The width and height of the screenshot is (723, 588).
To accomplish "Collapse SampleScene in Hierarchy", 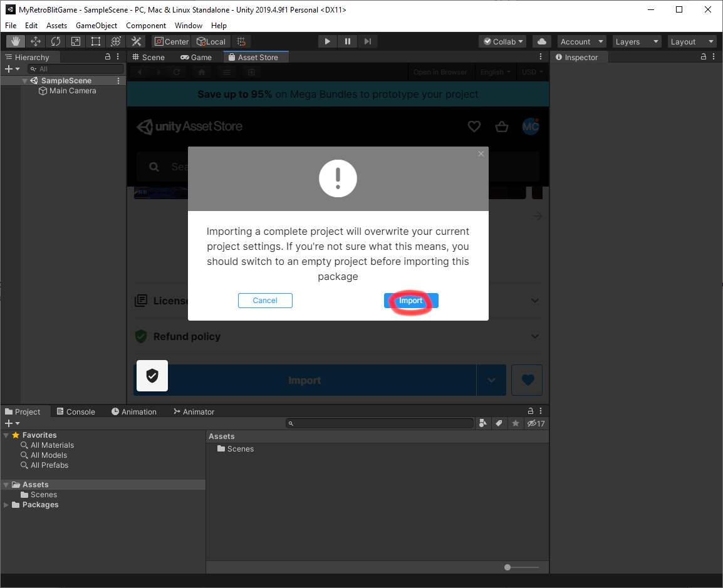I will click(x=24, y=81).
